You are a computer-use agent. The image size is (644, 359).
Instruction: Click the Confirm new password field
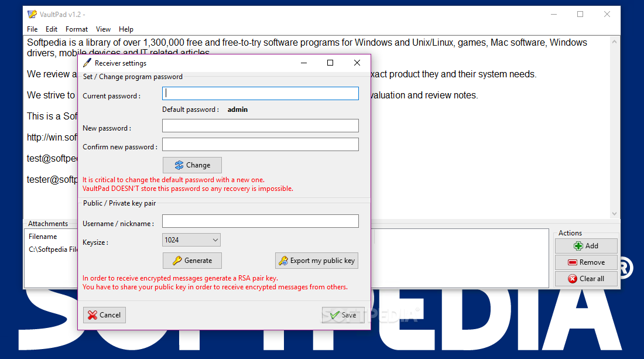(261, 144)
